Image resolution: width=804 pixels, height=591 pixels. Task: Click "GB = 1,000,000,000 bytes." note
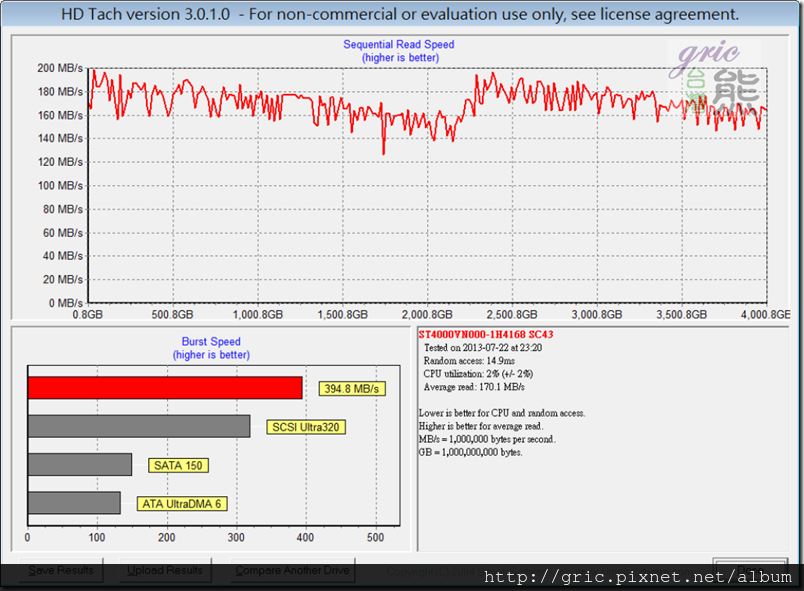[471, 452]
